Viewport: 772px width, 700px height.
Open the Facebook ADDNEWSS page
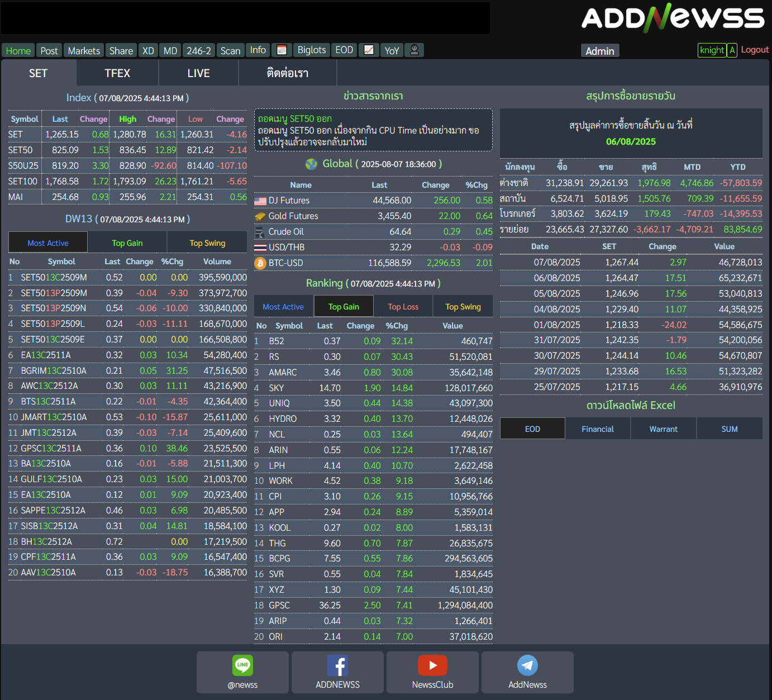(x=337, y=672)
